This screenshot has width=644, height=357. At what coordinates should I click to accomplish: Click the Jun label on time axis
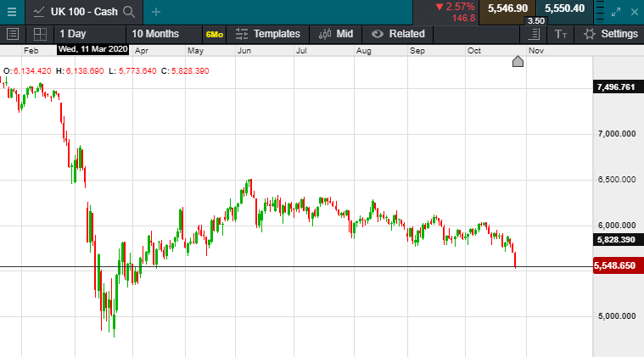click(244, 51)
